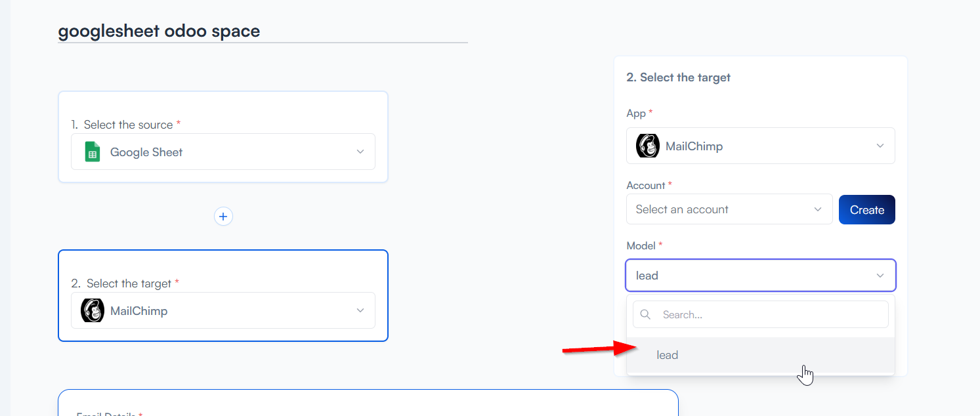980x416 pixels.
Task: Click the magnifier icon in Model search
Action: point(645,315)
